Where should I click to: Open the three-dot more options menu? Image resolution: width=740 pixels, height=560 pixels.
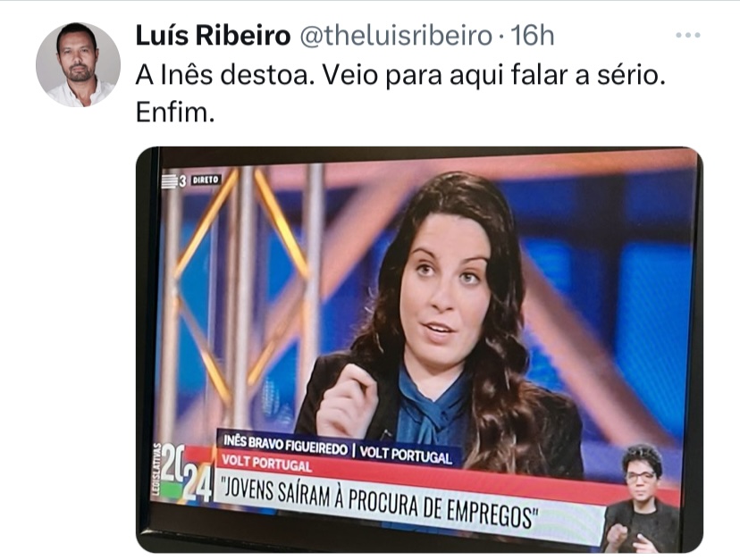687,36
